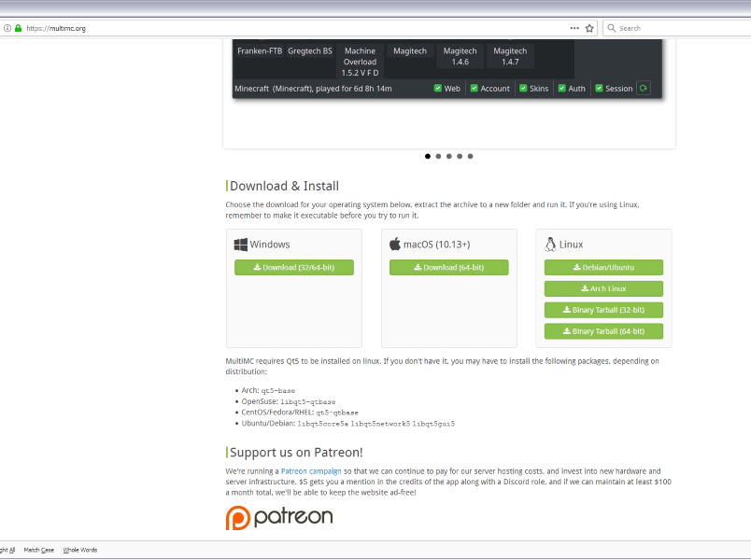Image resolution: width=751 pixels, height=560 pixels.
Task: Click the Machine Overload 1.5.2 instance
Action: (x=361, y=62)
